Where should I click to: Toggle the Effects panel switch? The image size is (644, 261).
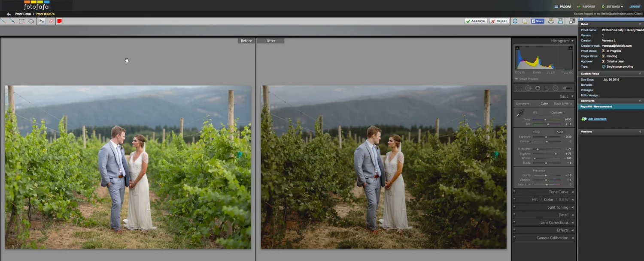(x=515, y=230)
